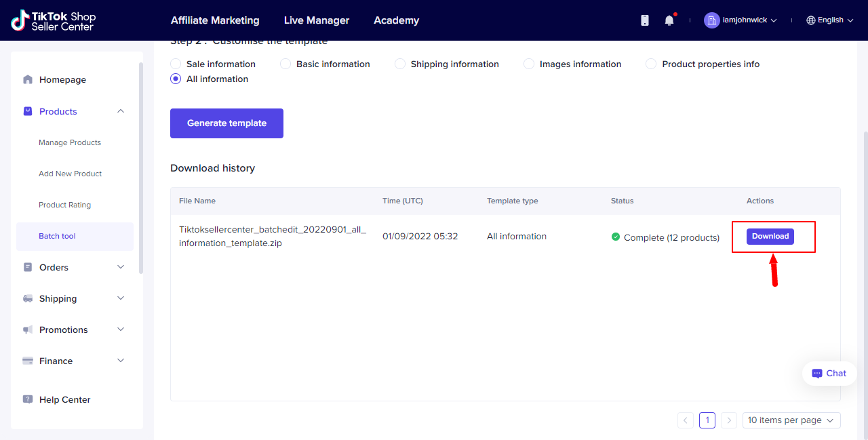
Task: Select the Shipping information radio option
Action: [400, 64]
